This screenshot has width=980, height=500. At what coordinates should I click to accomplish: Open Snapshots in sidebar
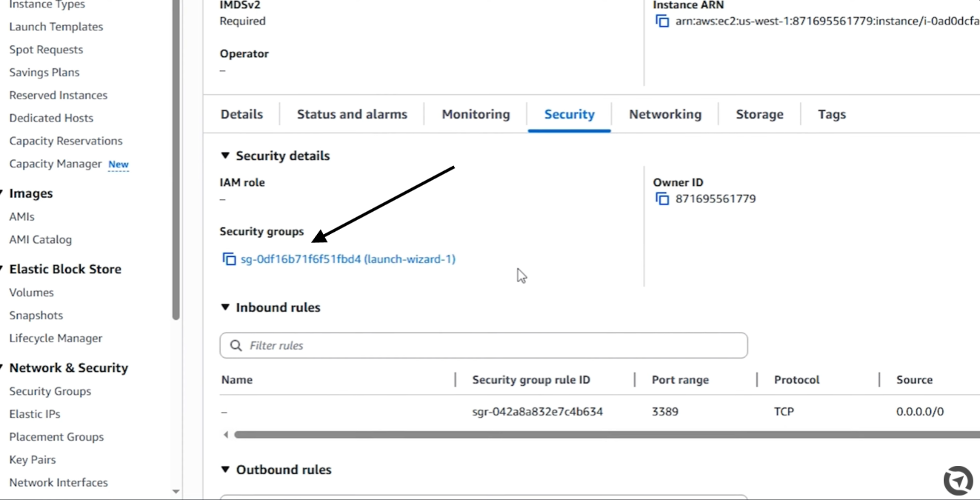click(x=36, y=316)
